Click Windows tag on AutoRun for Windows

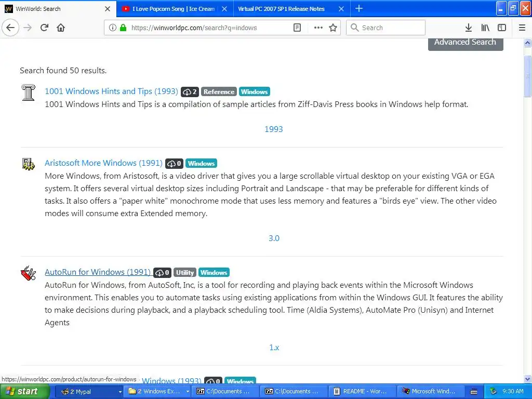pyautogui.click(x=214, y=272)
